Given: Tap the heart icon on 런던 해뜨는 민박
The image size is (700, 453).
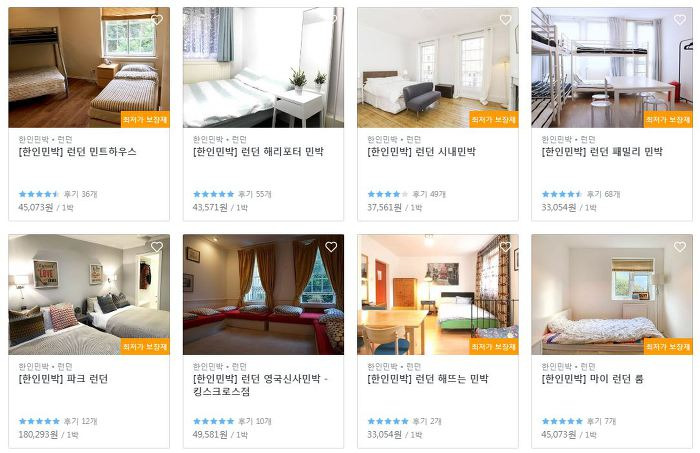Looking at the screenshot, I should [x=505, y=247].
